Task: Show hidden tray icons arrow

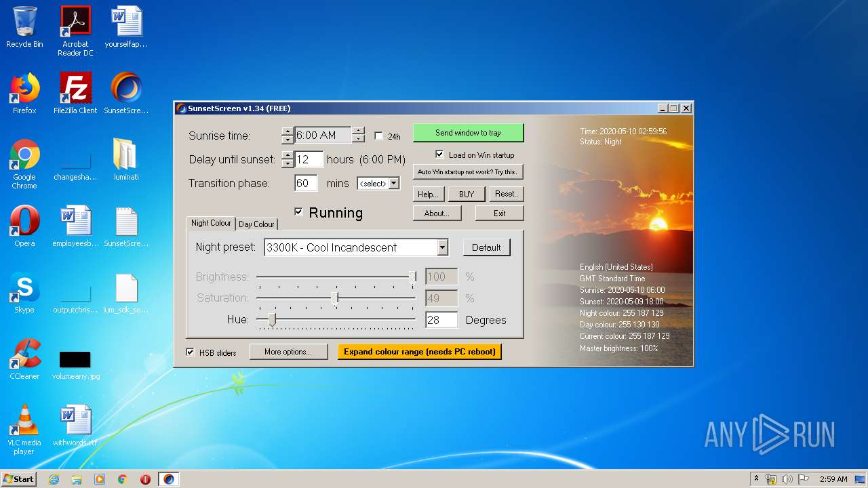Action: coord(757,479)
